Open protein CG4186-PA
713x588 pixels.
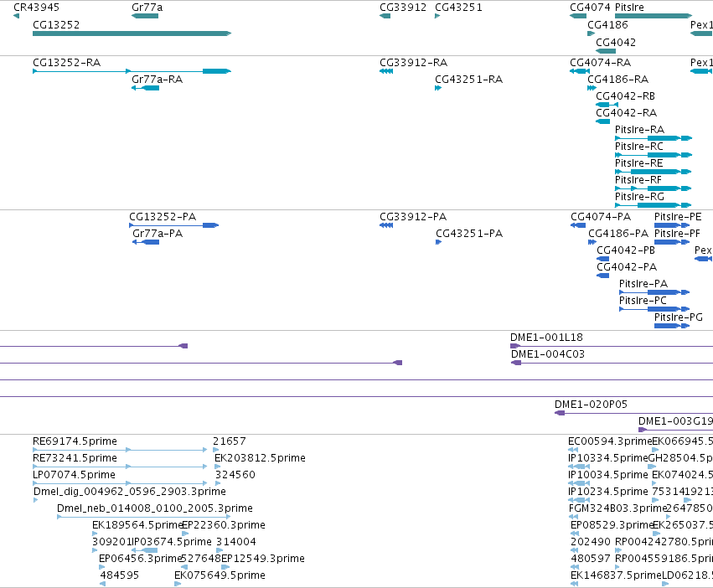pos(592,242)
